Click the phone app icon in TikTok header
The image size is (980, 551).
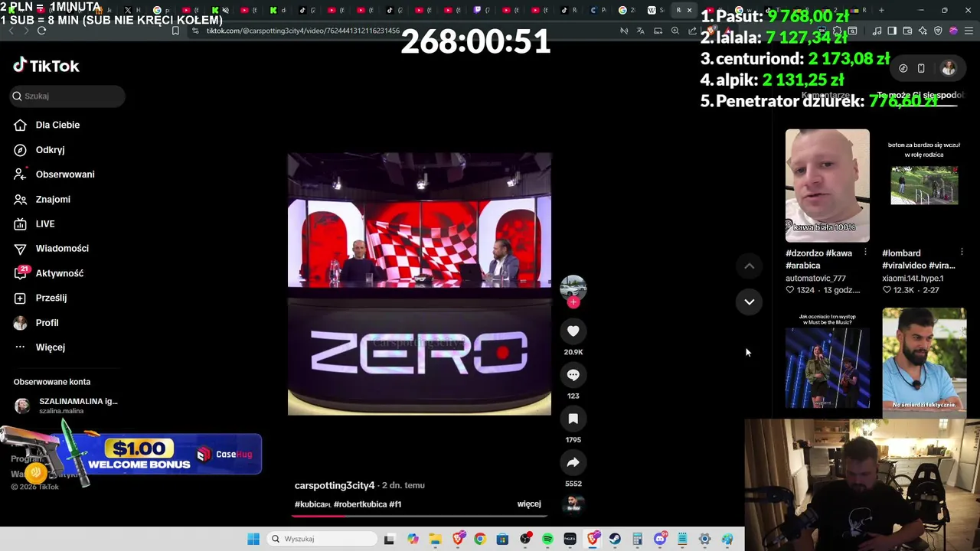921,68
